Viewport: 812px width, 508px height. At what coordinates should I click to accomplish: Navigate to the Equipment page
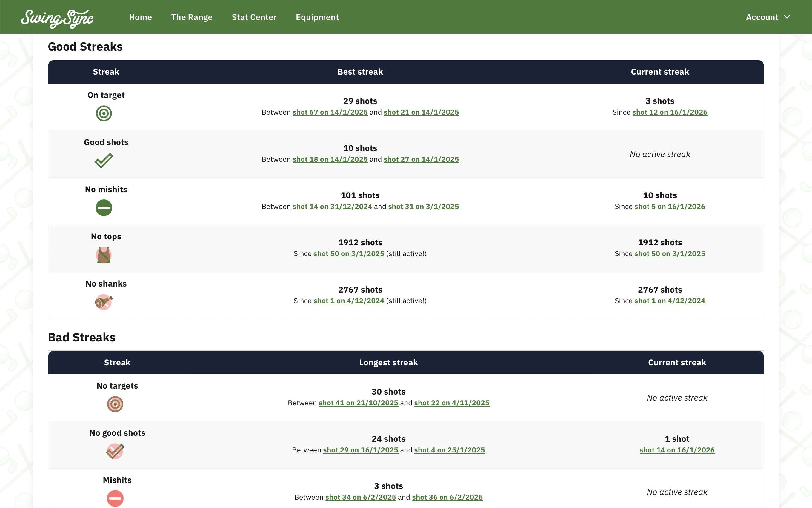point(317,17)
